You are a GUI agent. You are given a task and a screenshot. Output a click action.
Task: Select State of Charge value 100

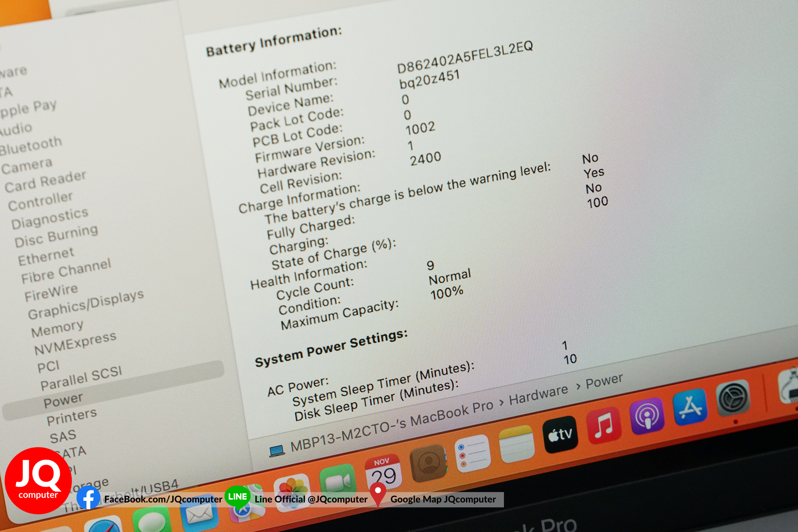tap(597, 202)
